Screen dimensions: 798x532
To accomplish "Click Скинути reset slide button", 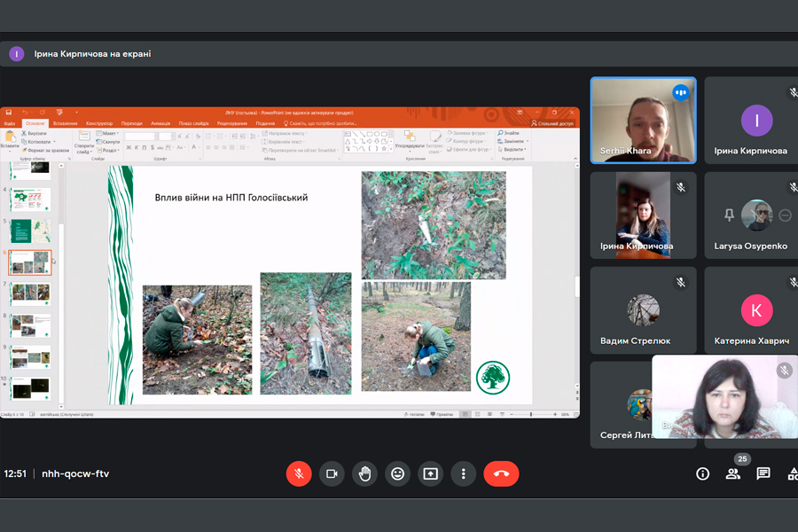I will click(x=107, y=142).
